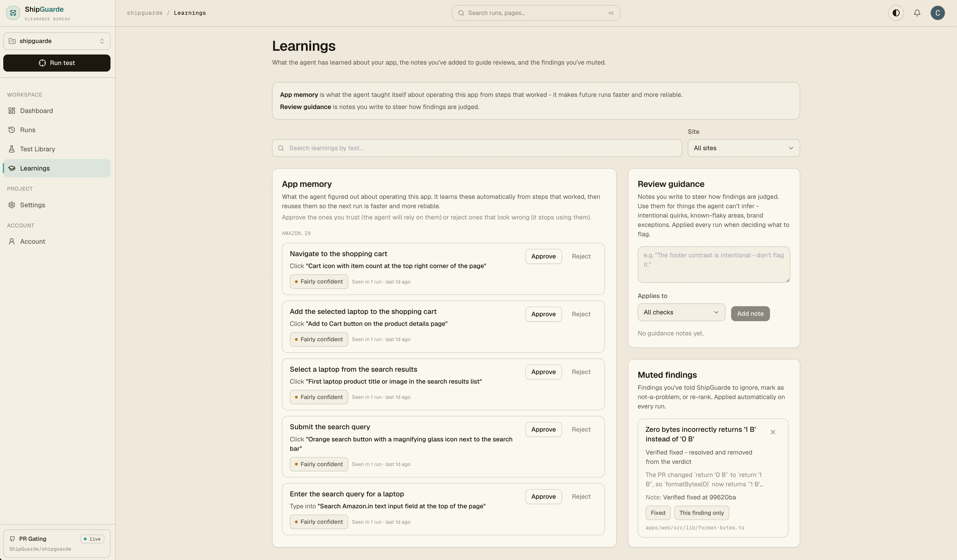Viewport: 957px width, 560px height.
Task: Click the Settings gear icon
Action: (12, 205)
